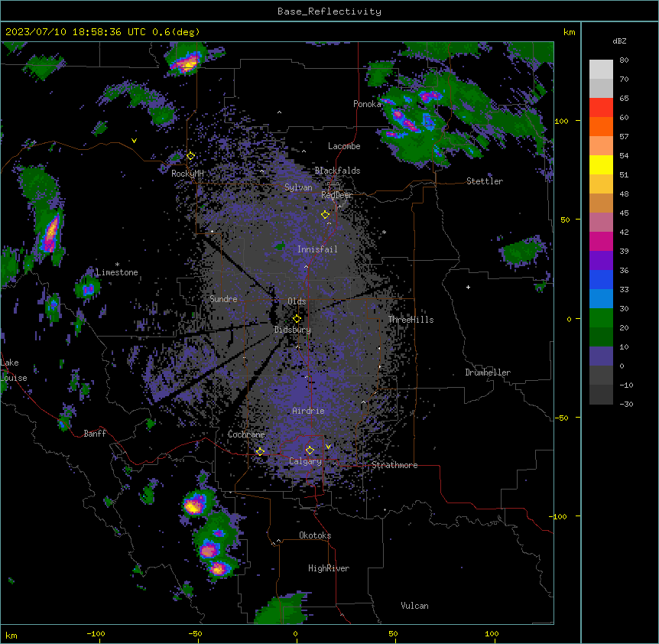This screenshot has height=644, width=659.
Task: Click the asterisk marker above Limestone label
Action: tap(117, 265)
